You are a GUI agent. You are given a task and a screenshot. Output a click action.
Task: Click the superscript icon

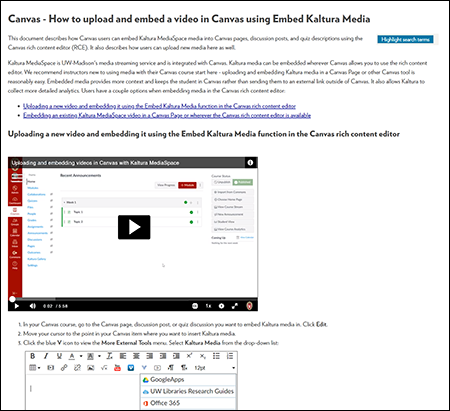(x=189, y=356)
